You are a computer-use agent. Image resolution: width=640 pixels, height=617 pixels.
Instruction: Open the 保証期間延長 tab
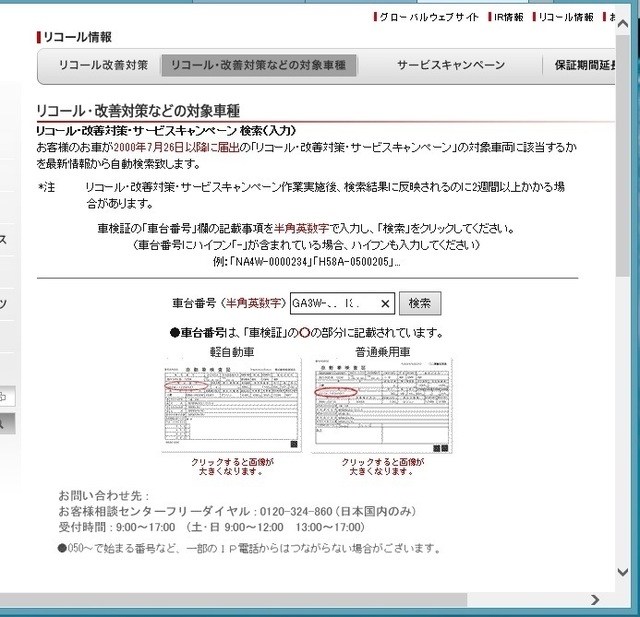(x=584, y=65)
